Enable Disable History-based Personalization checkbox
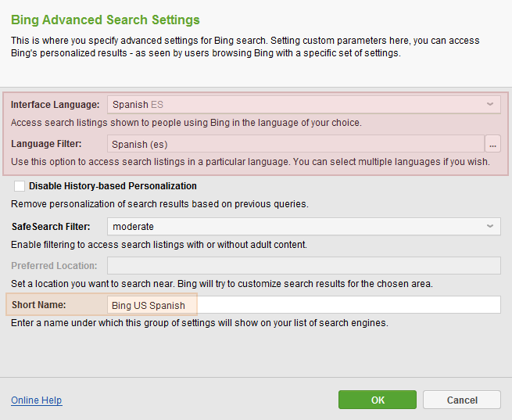The width and height of the screenshot is (512, 420). coord(20,186)
